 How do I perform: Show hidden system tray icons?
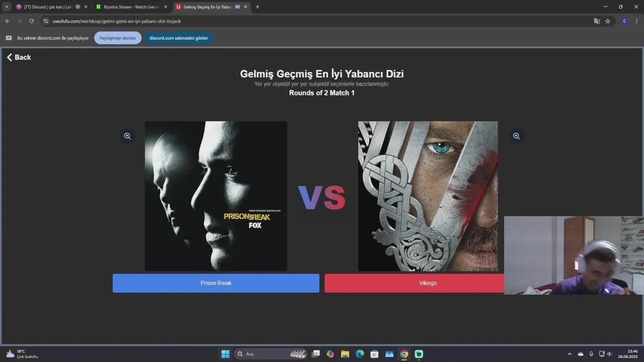point(570,354)
